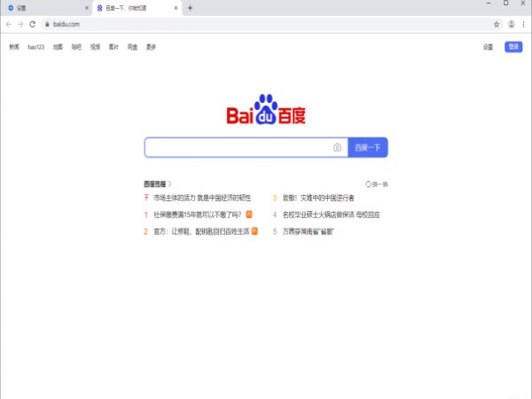Screen dimensions: 532x399
Task: Open headline 官方:让修鞋、配钥匙回归百姓生活
Action: 201,231
